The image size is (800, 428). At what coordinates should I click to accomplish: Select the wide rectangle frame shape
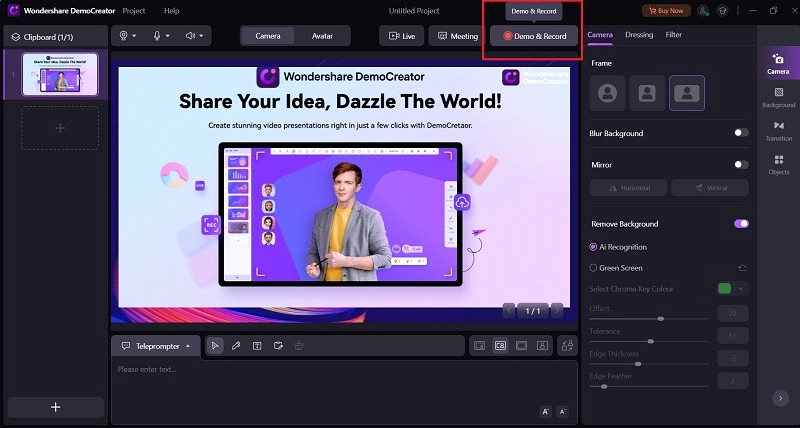coord(687,93)
